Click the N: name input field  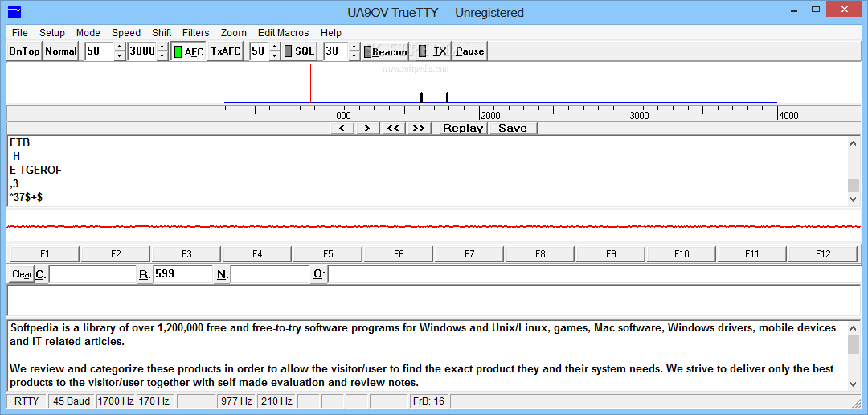pos(269,274)
